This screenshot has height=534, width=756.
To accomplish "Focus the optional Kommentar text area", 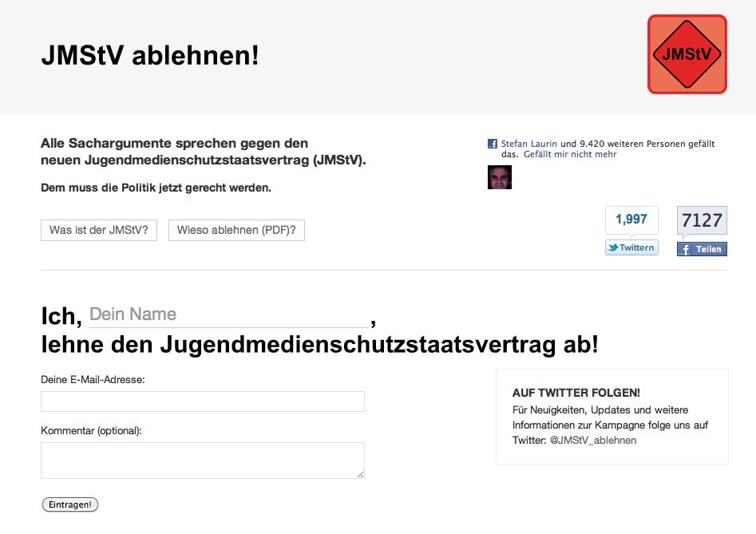I will pos(203,461).
